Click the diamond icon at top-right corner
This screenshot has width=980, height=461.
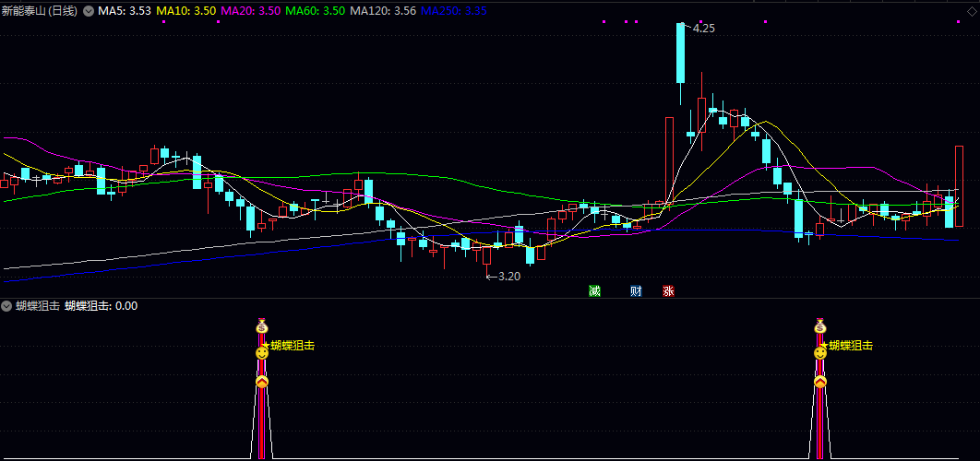[x=972, y=11]
